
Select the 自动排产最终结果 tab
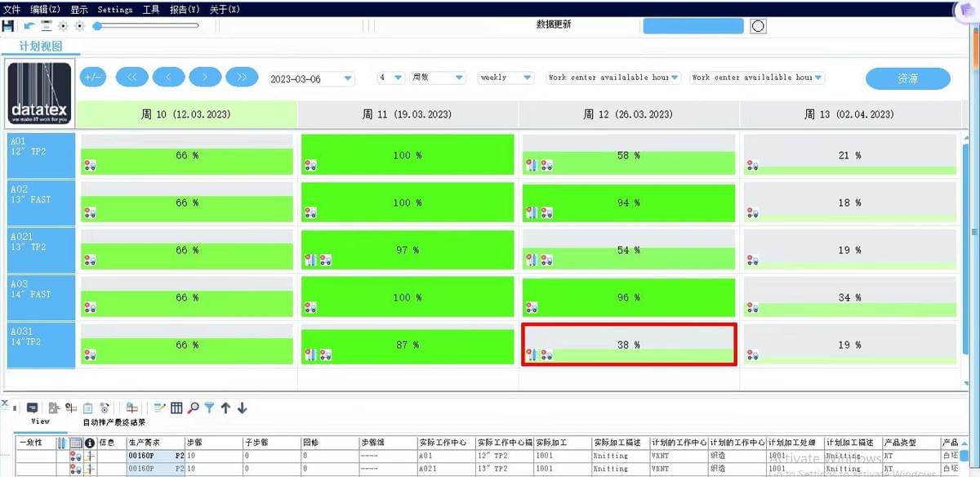click(114, 422)
